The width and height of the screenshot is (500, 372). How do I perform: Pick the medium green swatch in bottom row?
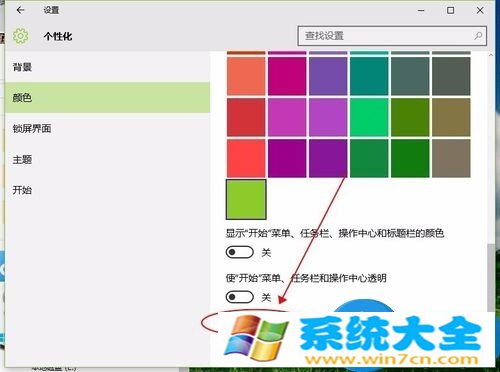click(x=369, y=158)
